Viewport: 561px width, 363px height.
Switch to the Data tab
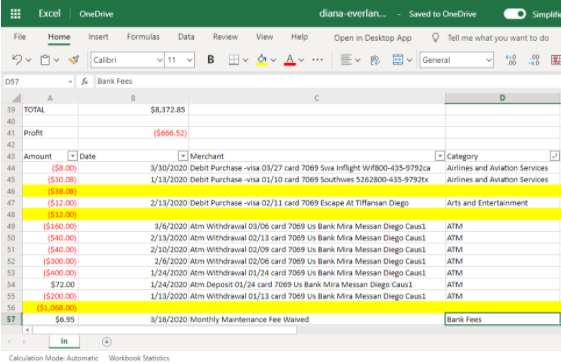tap(186, 37)
